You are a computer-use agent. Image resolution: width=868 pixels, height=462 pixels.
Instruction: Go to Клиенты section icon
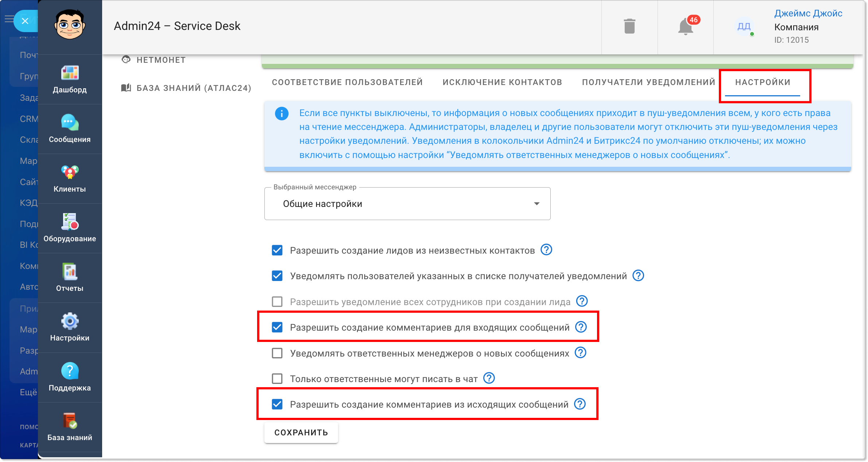pyautogui.click(x=70, y=172)
